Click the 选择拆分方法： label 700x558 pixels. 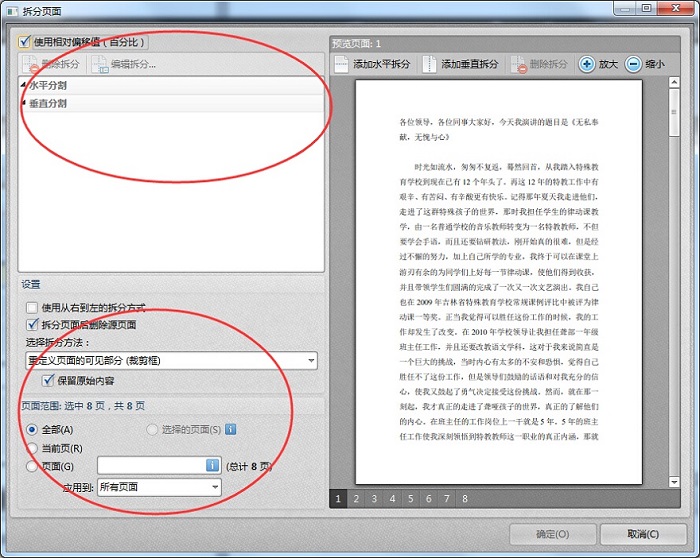(58, 342)
